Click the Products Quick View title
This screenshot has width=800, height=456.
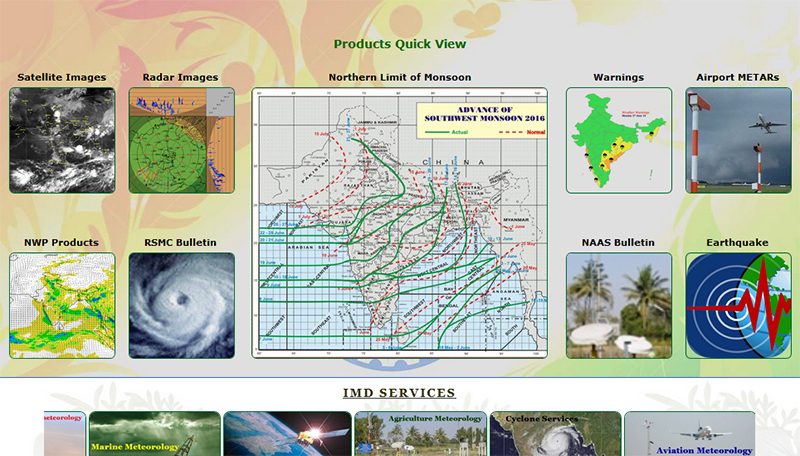pyautogui.click(x=400, y=44)
